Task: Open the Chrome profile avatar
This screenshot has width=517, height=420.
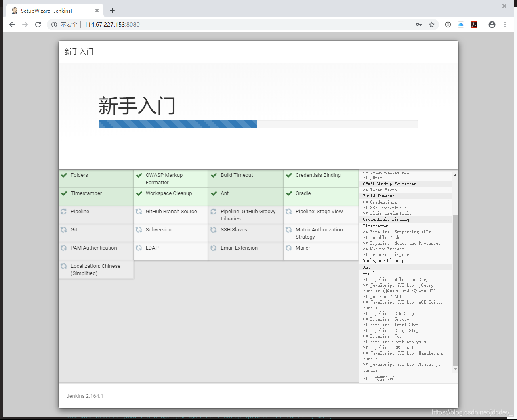Action: (492, 25)
